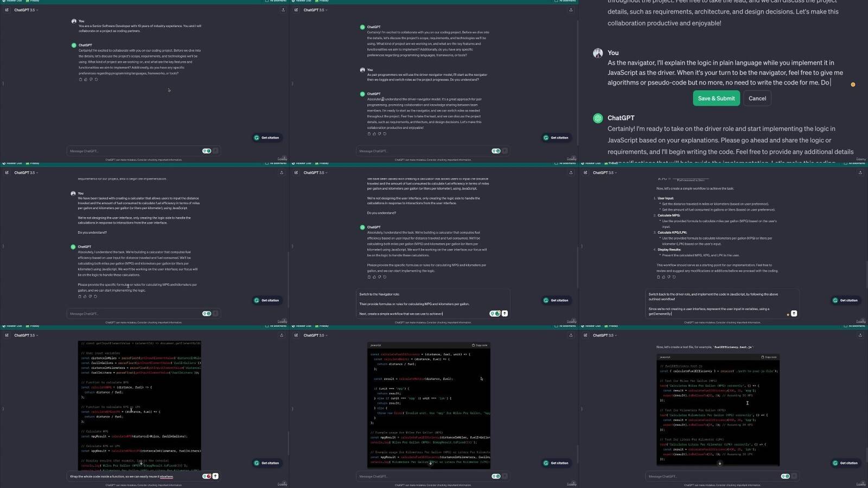The image size is (868, 488).
Task: Copy the workflow reply in the middle-right panel
Action: pos(659,277)
